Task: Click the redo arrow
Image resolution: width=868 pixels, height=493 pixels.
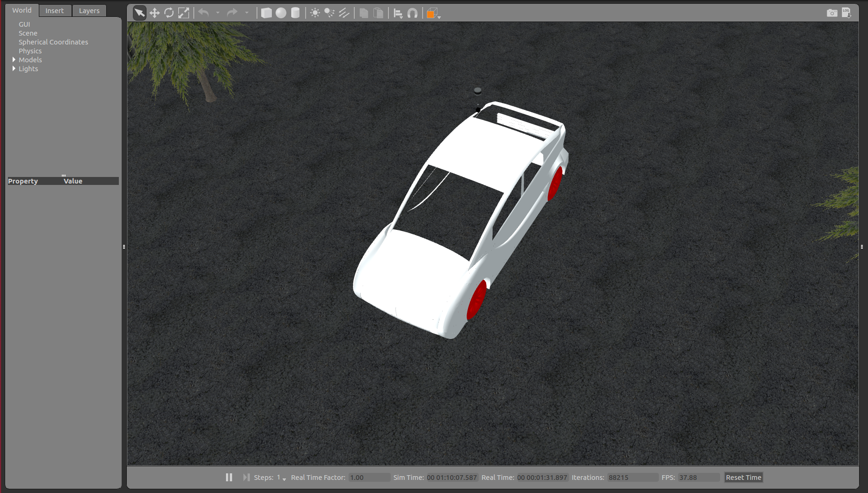Action: tap(232, 13)
